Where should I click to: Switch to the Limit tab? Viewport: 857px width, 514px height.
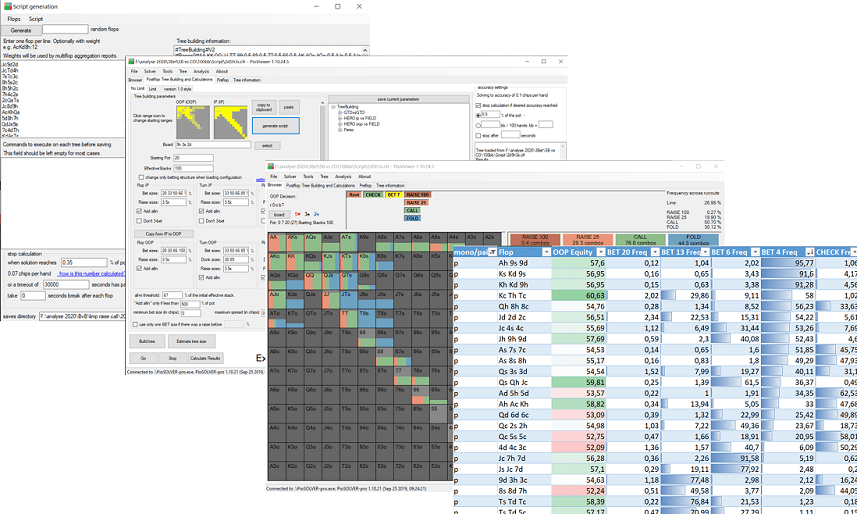[x=153, y=88]
